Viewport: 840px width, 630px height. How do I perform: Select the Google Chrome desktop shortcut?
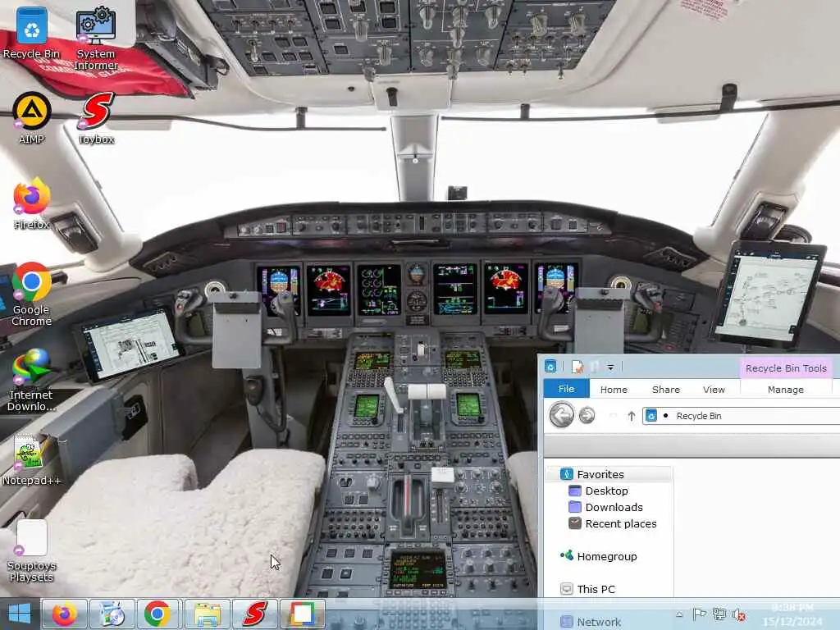[x=32, y=294]
